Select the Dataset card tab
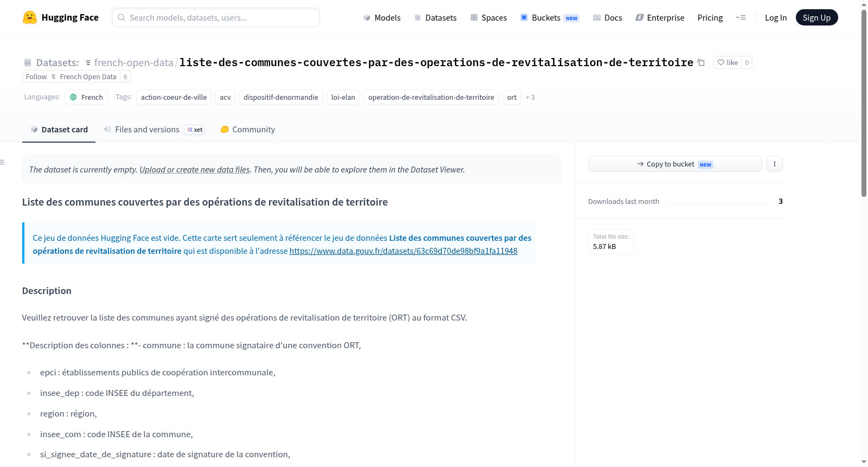 pyautogui.click(x=59, y=130)
